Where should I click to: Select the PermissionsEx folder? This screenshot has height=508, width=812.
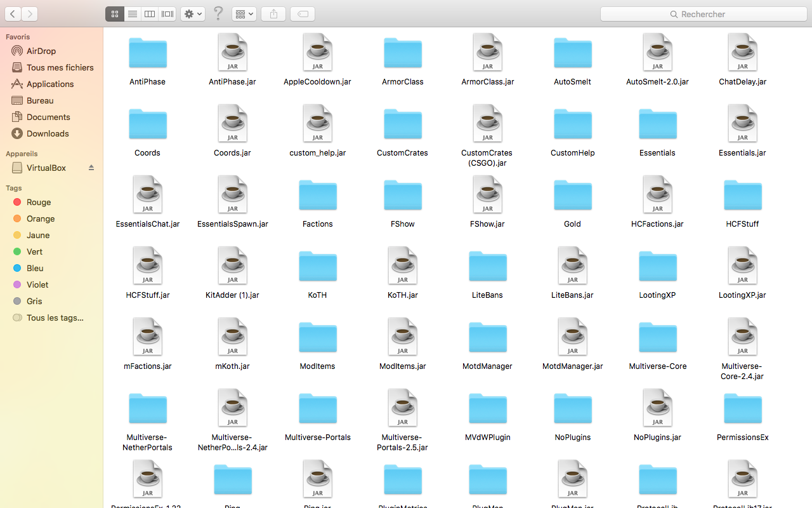click(x=743, y=409)
